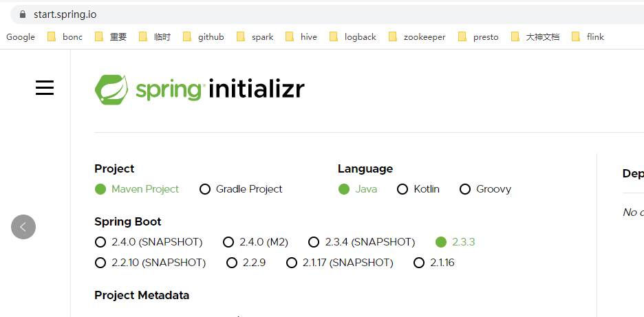Open the 重要 bookmark folder
Viewport: 644px width, 317px height.
click(x=111, y=37)
